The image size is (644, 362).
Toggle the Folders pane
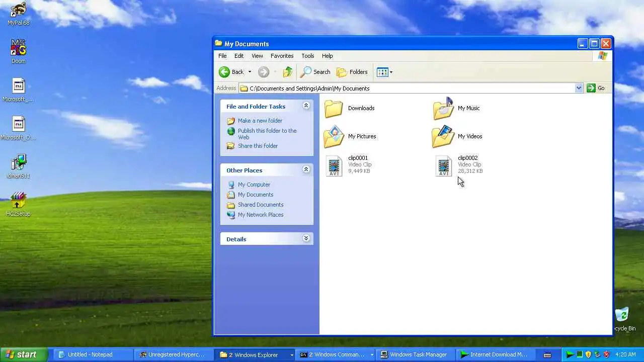(x=352, y=72)
